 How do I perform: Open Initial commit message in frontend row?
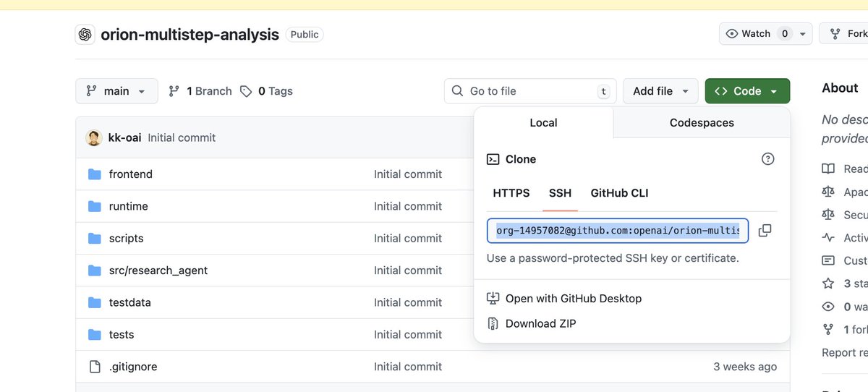(408, 174)
